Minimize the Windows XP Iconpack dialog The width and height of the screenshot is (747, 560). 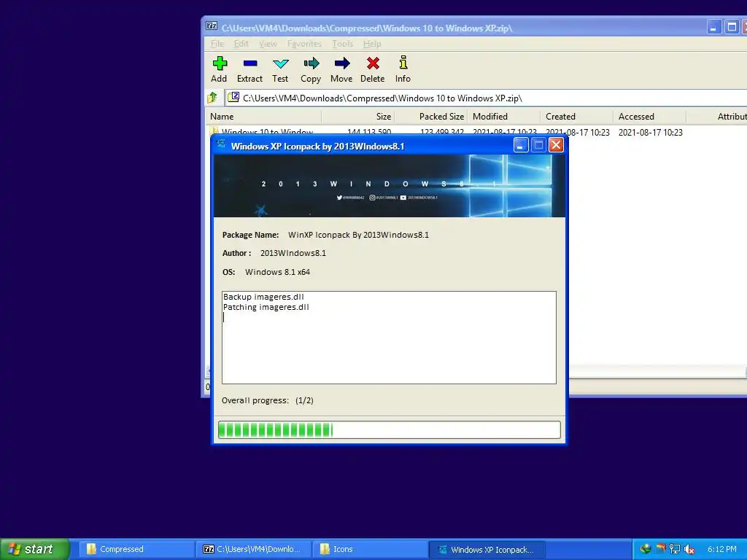[521, 145]
